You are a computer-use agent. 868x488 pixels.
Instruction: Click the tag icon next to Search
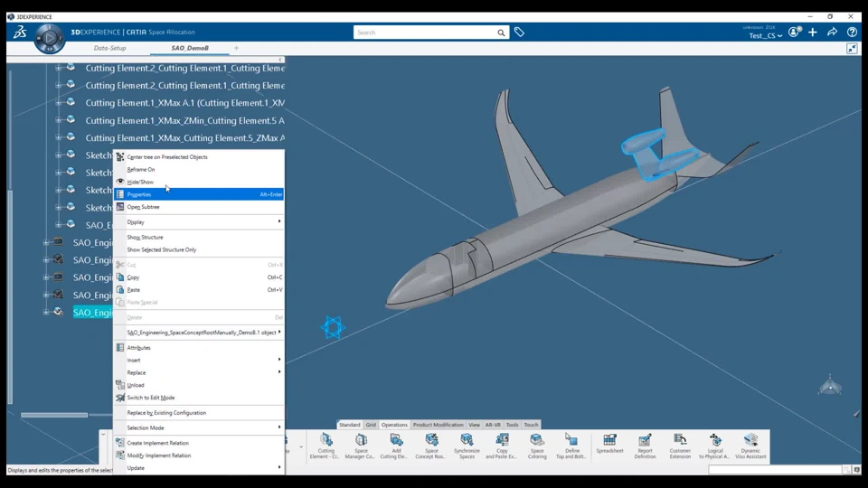point(519,33)
